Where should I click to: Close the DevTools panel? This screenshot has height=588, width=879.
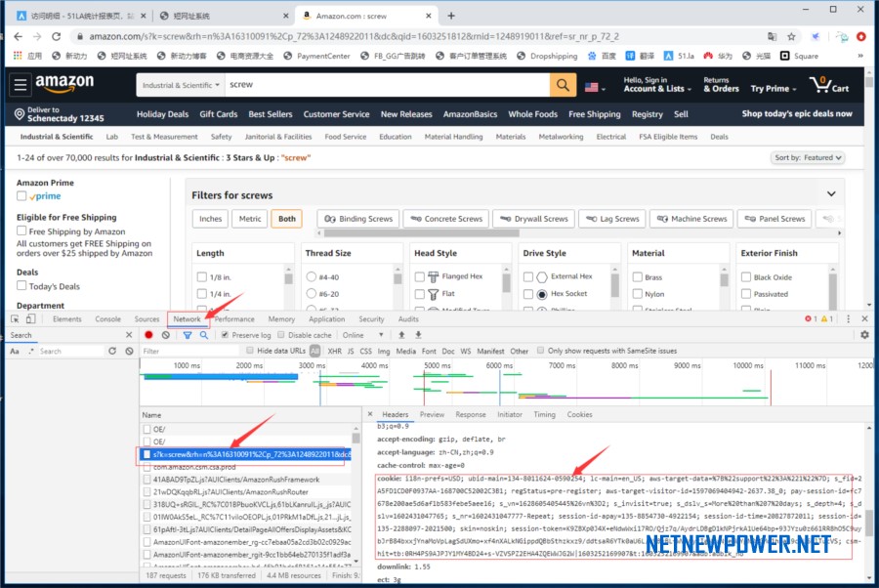(864, 319)
